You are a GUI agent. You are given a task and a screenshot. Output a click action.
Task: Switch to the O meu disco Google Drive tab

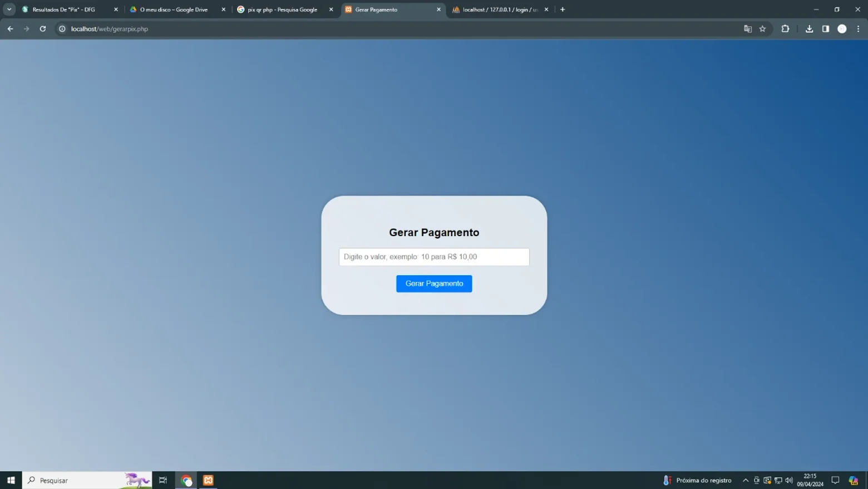click(x=174, y=9)
